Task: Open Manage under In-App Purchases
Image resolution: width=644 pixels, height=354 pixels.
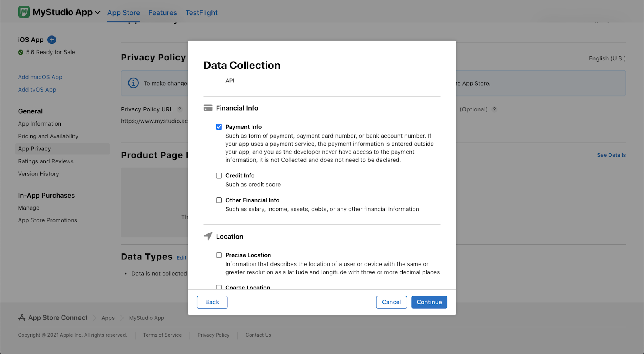Action: 29,208
